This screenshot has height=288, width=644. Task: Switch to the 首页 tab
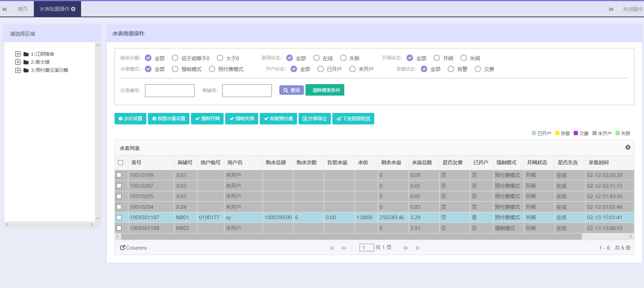click(23, 9)
